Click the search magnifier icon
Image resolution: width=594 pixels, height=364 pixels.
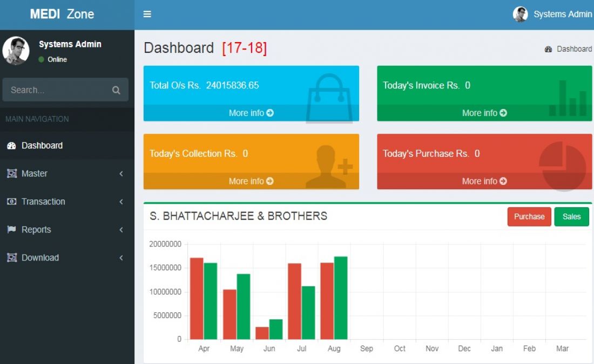pos(116,90)
